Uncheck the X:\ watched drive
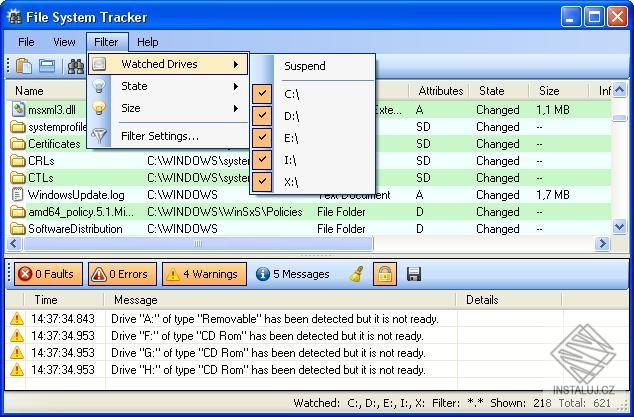 262,181
